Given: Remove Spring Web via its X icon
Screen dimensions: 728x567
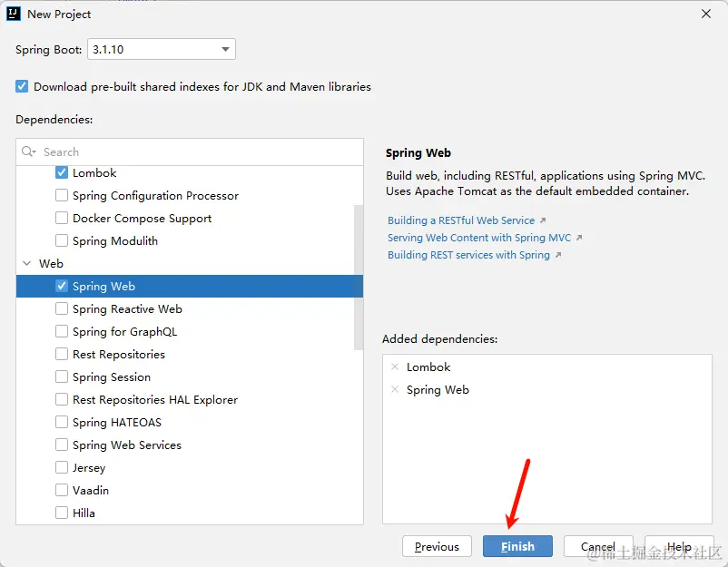Looking at the screenshot, I should [x=395, y=389].
